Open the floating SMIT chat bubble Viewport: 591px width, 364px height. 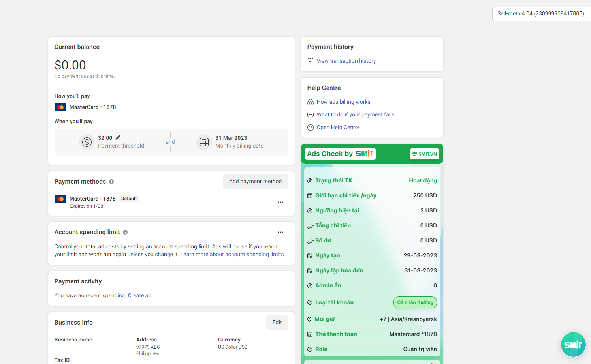point(573,344)
